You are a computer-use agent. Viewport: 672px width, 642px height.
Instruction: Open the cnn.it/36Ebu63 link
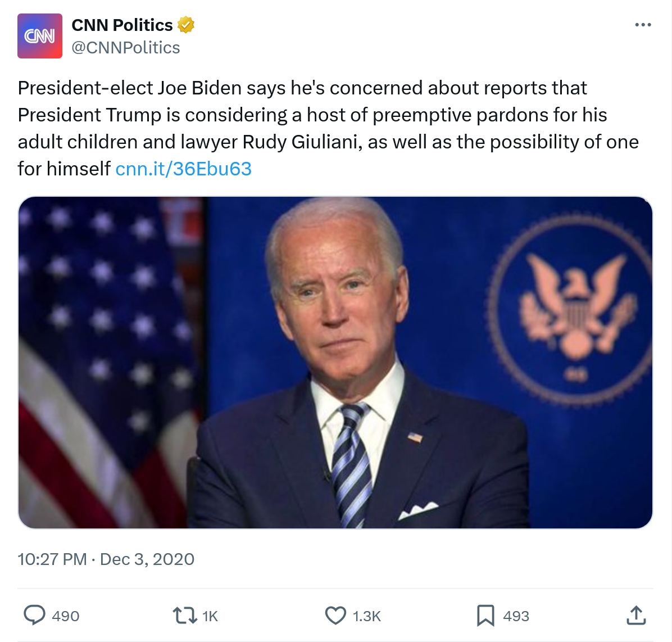(183, 169)
